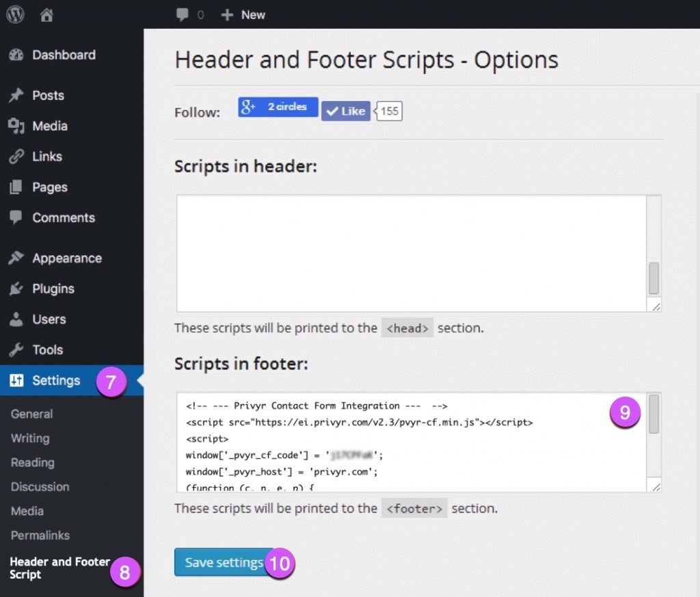700x597 pixels.
Task: Click inside the Scripts in footer textarea
Action: click(x=411, y=442)
